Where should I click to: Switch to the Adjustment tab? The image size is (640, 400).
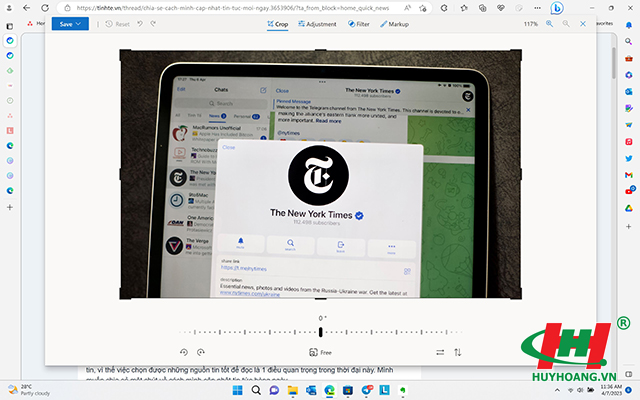coord(317,24)
